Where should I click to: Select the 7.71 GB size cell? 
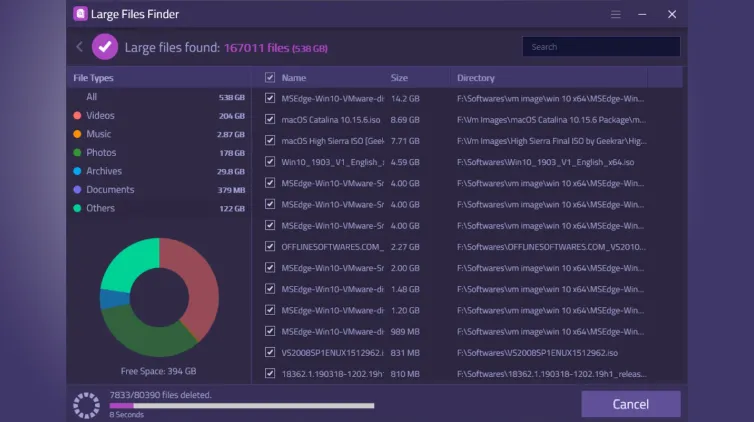pos(405,141)
